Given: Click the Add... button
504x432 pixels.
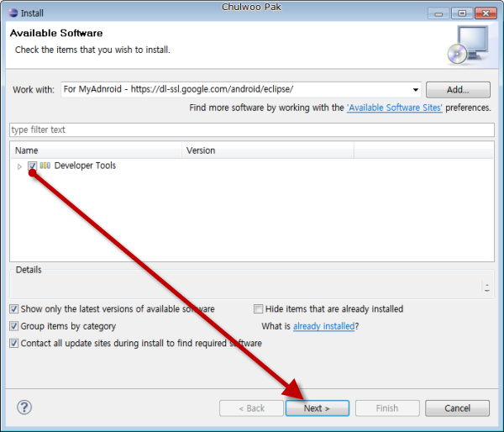Looking at the screenshot, I should tap(458, 89).
